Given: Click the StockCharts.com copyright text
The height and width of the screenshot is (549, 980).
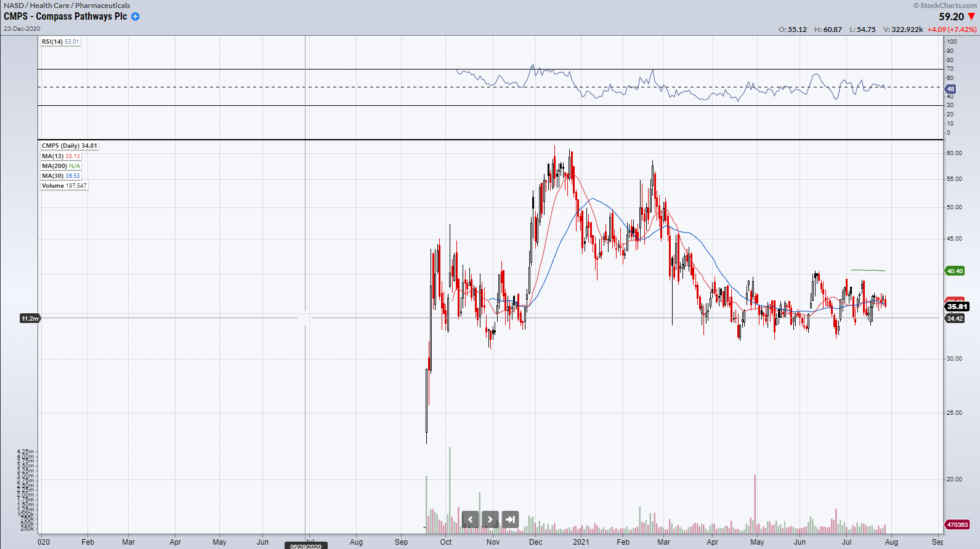Looking at the screenshot, I should [x=945, y=6].
